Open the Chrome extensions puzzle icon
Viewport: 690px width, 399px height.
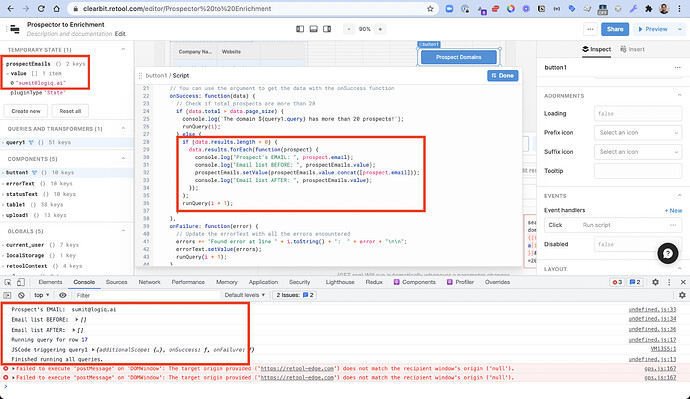click(x=648, y=8)
